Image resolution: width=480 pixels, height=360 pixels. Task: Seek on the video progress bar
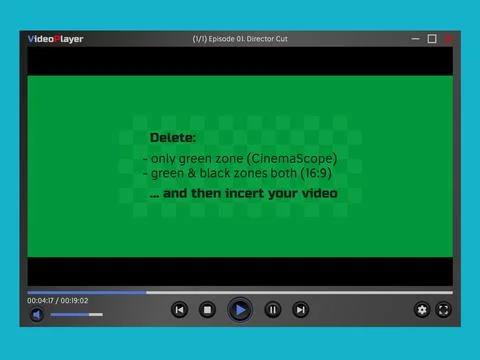pyautogui.click(x=240, y=292)
